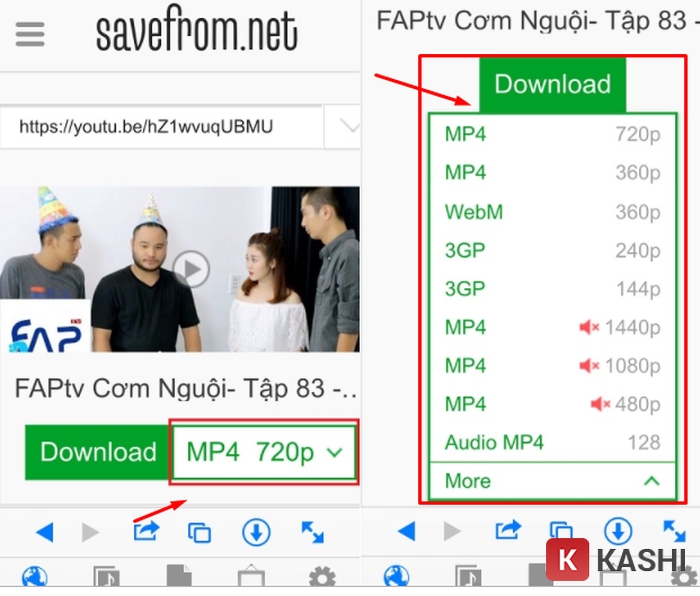Open globe browser tab in right panel
The image size is (700, 596).
[396, 576]
